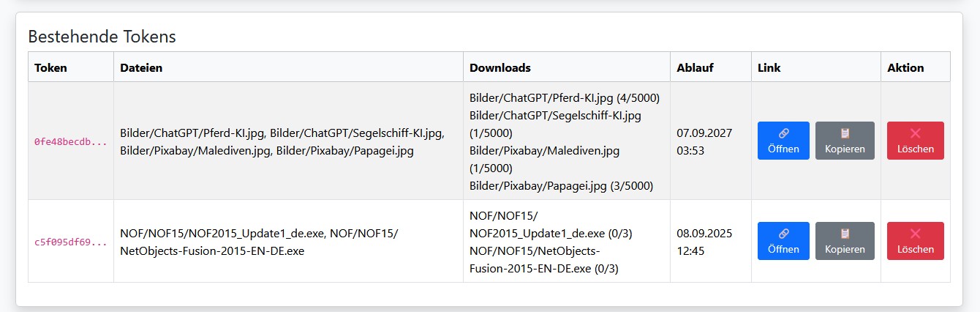Click the Dateien column header
This screenshot has height=312, width=980.
coord(141,67)
